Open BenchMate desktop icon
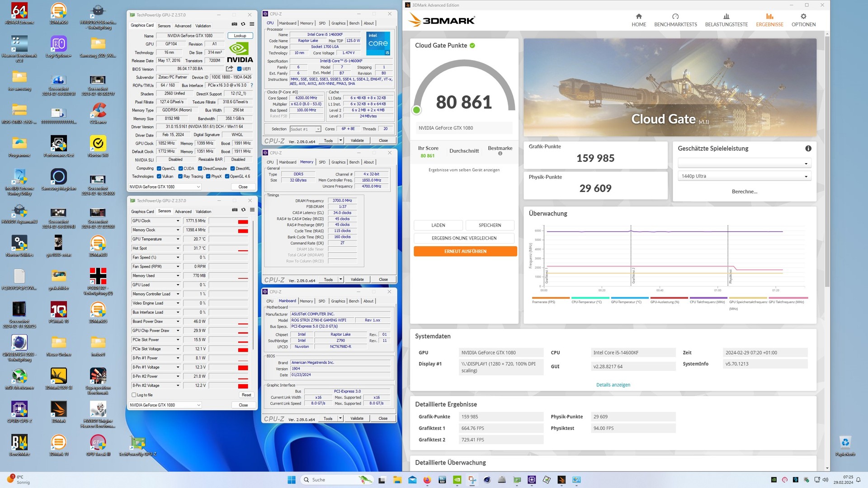Image resolution: width=868 pixels, height=488 pixels. tap(19, 445)
